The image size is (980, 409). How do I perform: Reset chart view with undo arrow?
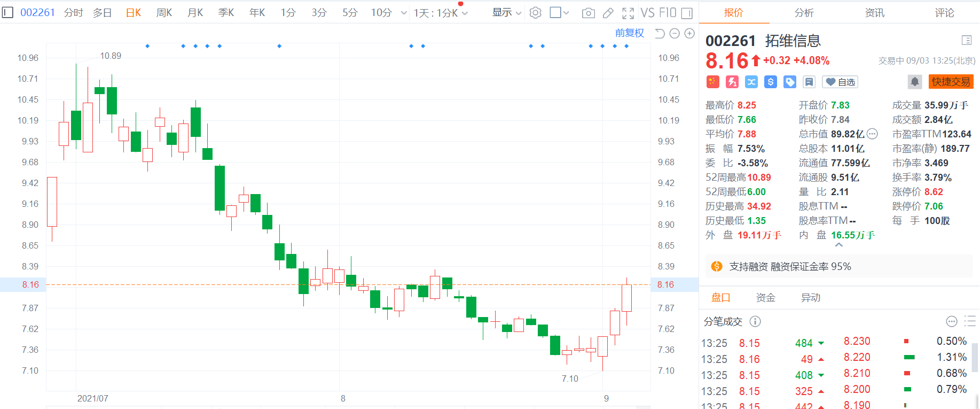[x=660, y=34]
